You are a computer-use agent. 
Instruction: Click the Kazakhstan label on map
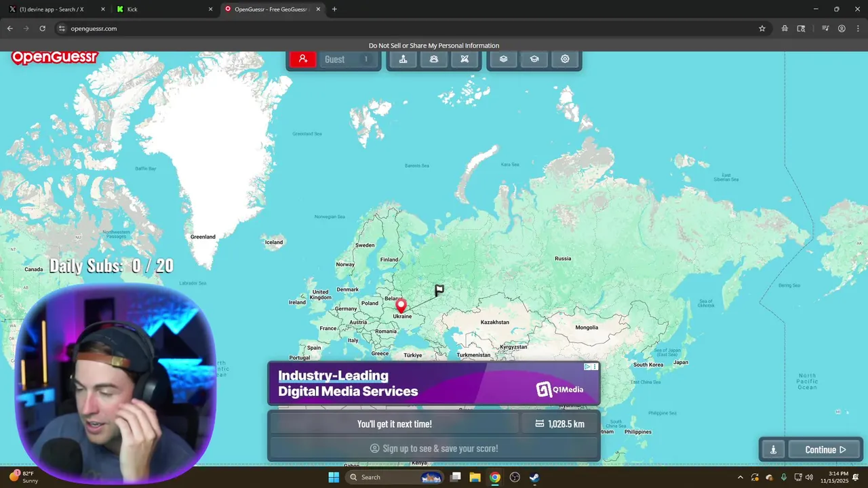pyautogui.click(x=494, y=322)
